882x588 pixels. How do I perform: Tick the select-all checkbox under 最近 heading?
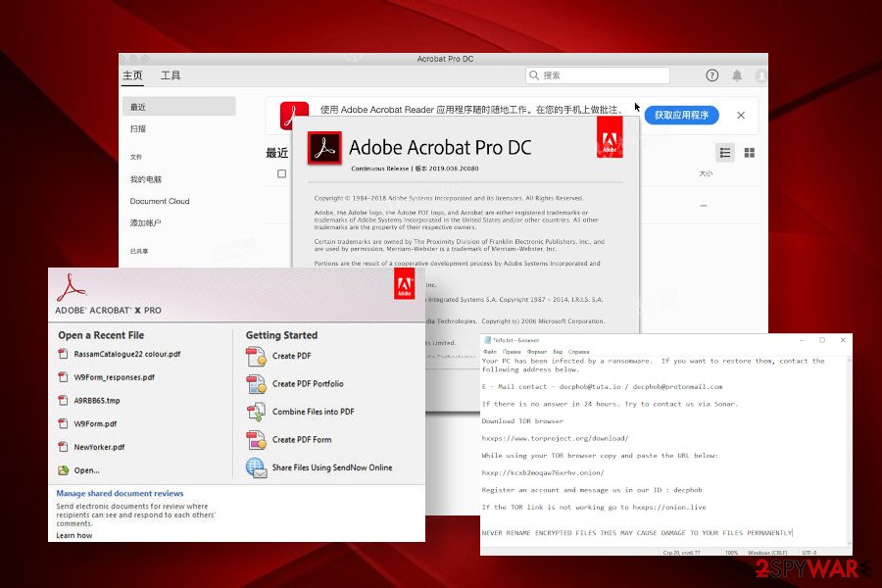coord(282,173)
